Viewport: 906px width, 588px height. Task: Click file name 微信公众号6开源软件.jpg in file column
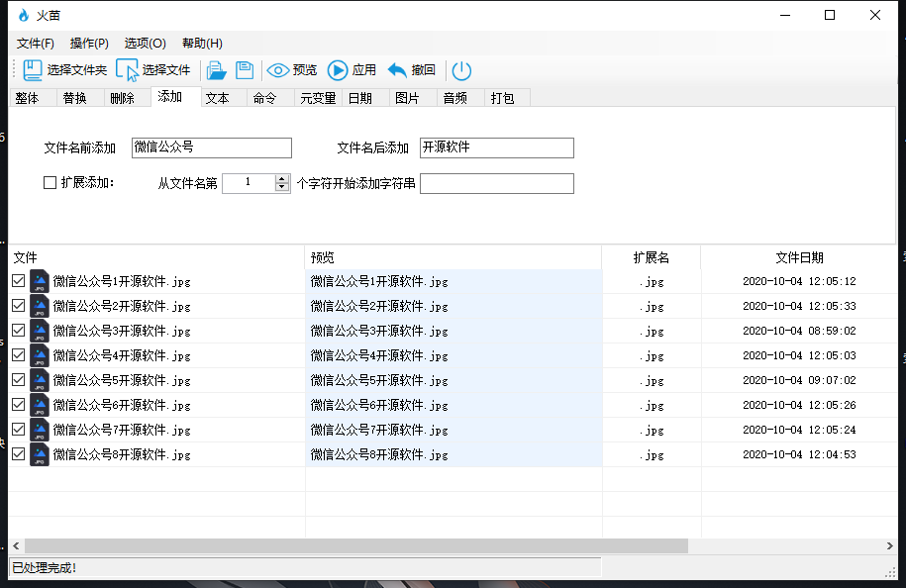122,406
